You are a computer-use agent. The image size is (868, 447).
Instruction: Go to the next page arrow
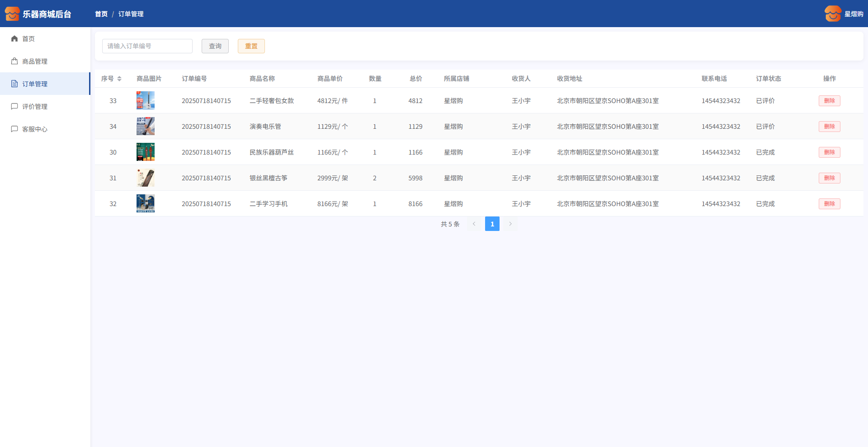click(x=510, y=224)
